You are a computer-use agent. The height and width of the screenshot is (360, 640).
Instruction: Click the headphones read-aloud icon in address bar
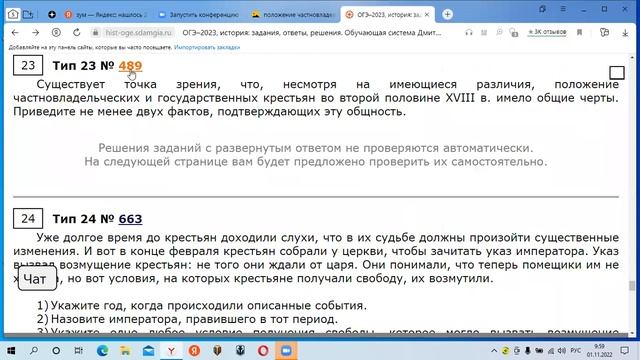469,33
